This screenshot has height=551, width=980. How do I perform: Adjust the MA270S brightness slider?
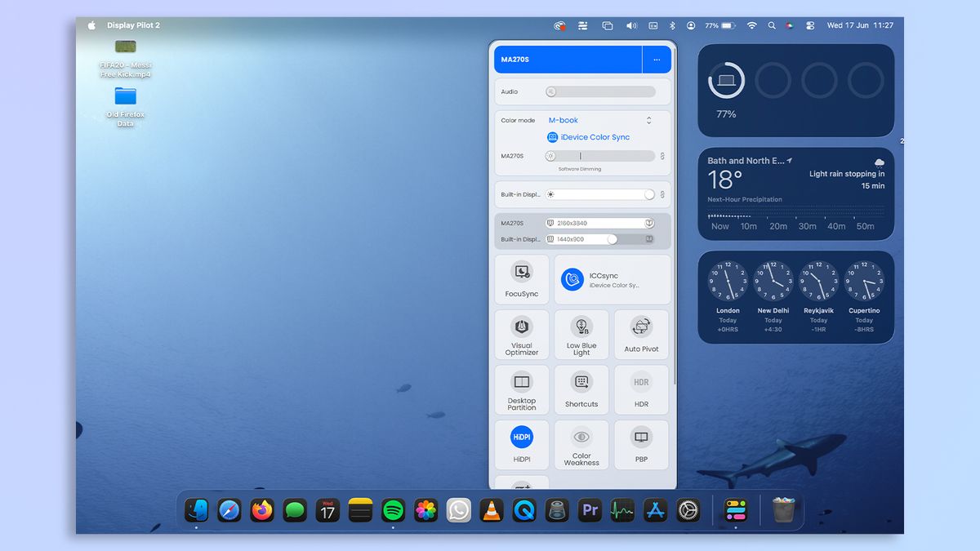coord(600,156)
